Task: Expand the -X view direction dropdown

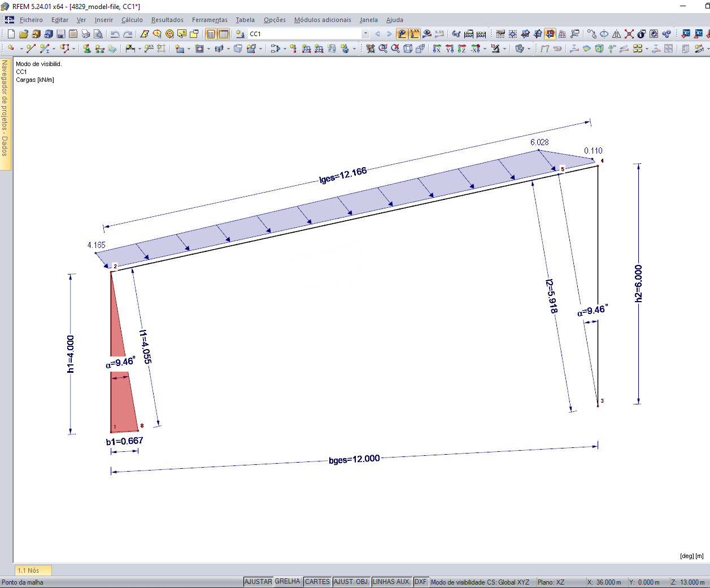Action: pyautogui.click(x=485, y=49)
